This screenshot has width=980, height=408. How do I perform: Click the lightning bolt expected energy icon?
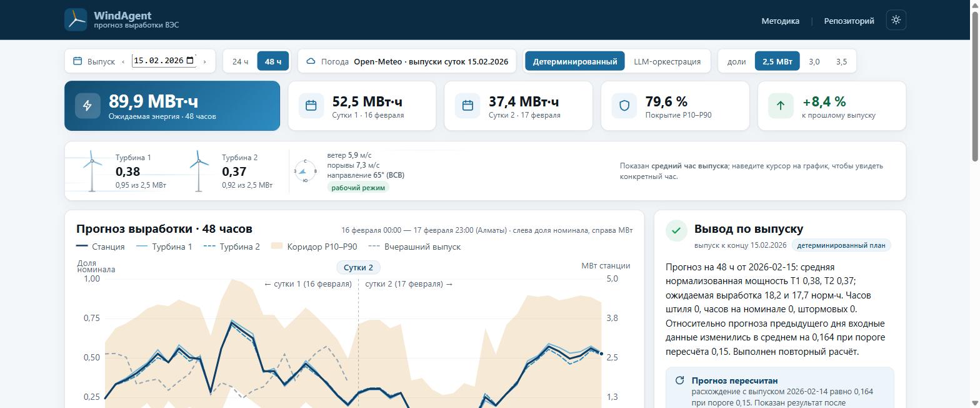pyautogui.click(x=87, y=106)
